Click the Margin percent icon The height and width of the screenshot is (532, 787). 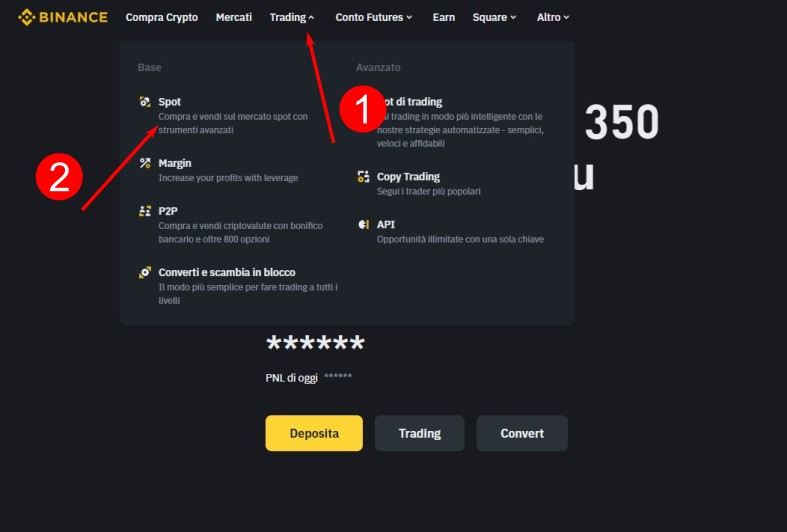coord(145,163)
